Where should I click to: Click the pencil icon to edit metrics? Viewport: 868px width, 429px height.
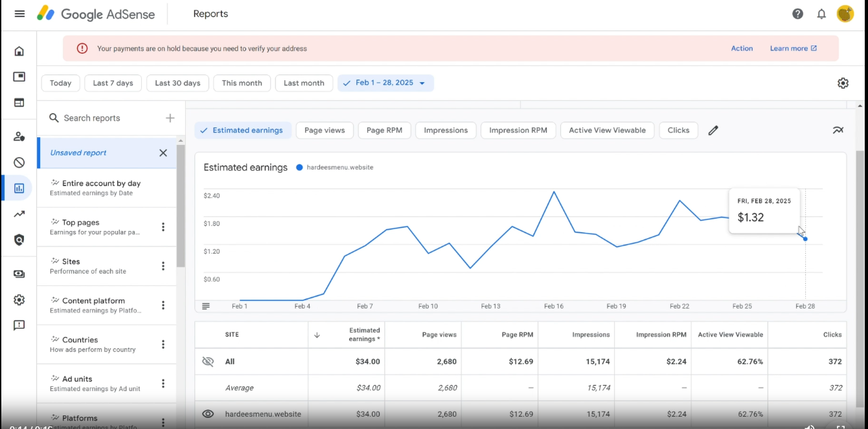pyautogui.click(x=713, y=130)
